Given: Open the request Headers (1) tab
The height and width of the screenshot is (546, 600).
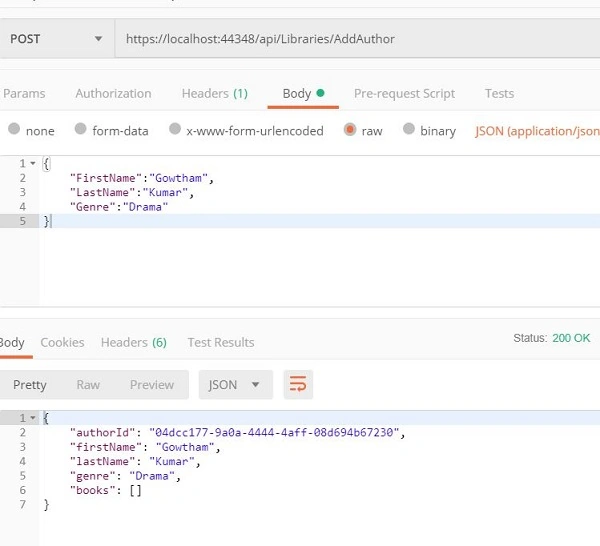Looking at the screenshot, I should click(215, 93).
